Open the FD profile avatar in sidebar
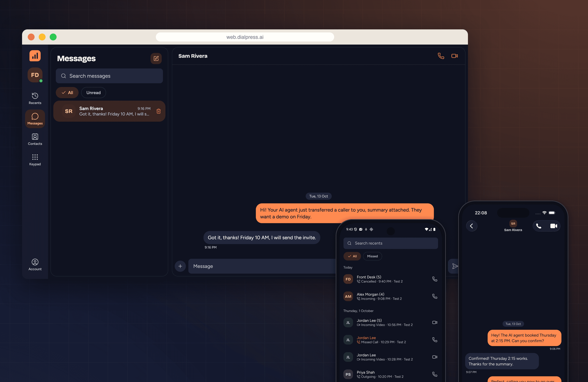This screenshot has width=588, height=382. click(x=35, y=75)
